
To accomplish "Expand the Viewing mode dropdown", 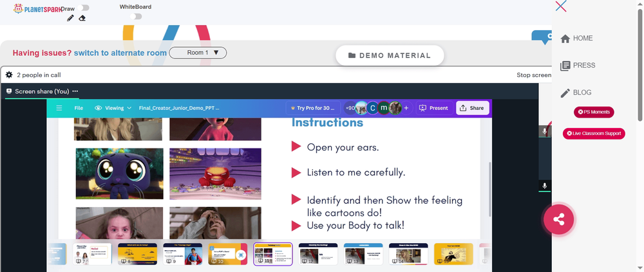I will (113, 108).
